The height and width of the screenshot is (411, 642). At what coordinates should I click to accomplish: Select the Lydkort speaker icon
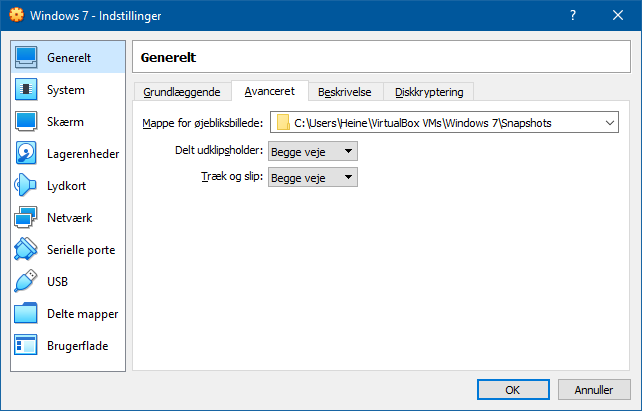click(25, 185)
